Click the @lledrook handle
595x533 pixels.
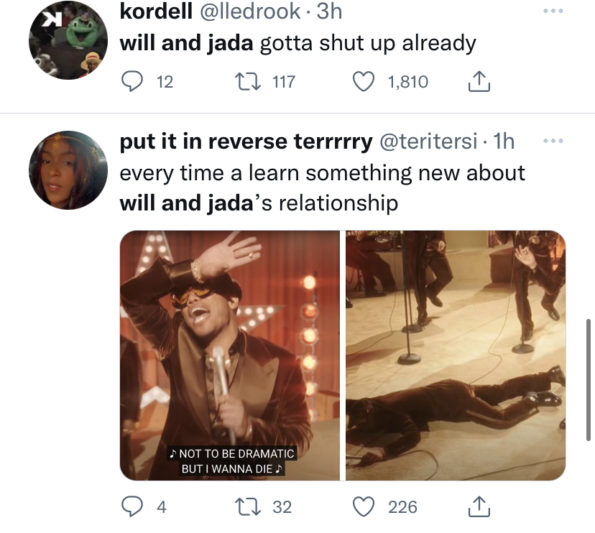pos(249,11)
